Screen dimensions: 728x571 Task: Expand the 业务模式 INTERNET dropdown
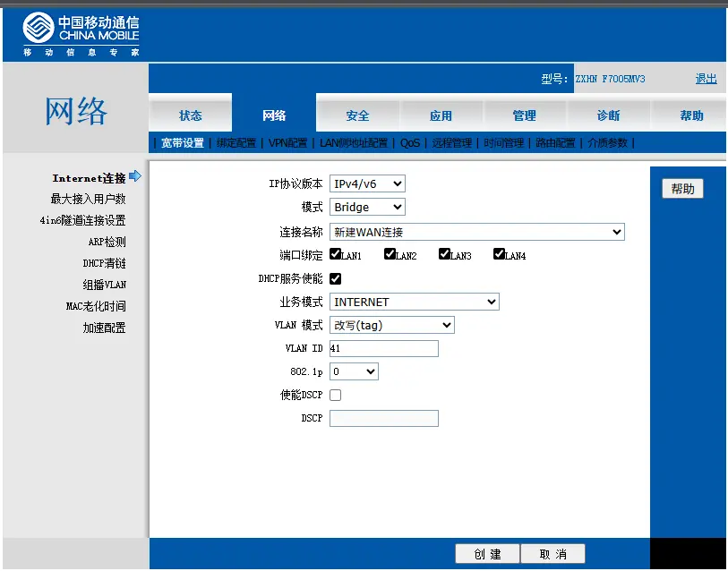(414, 303)
